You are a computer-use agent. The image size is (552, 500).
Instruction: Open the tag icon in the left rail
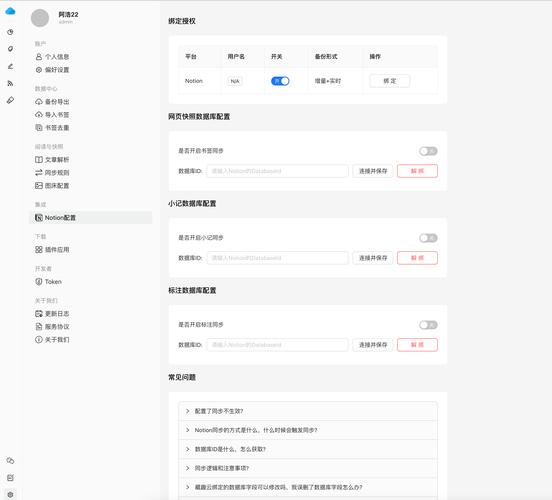(x=10, y=49)
